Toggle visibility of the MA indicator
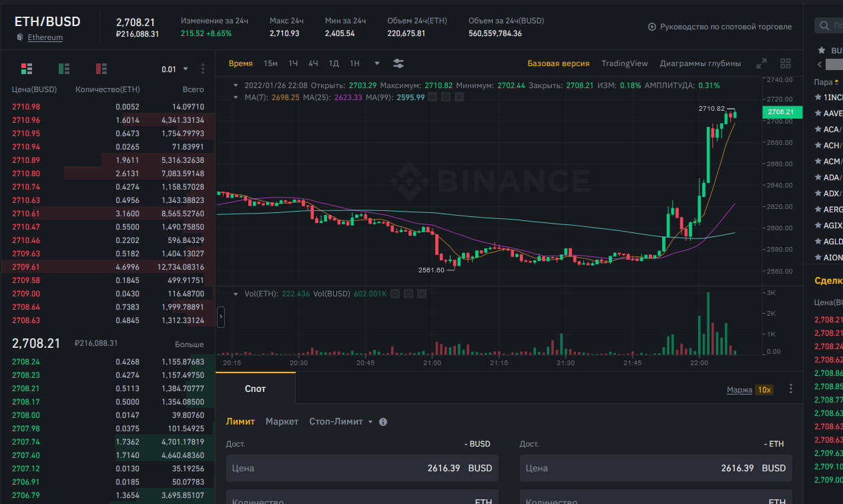The height and width of the screenshot is (504, 843). click(433, 97)
